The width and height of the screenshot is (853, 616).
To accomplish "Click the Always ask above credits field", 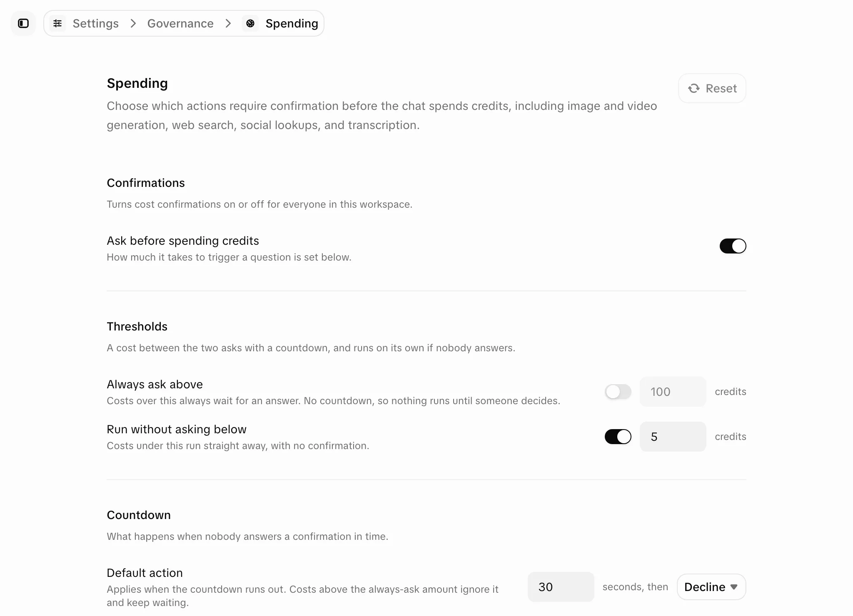I will pos(673,392).
